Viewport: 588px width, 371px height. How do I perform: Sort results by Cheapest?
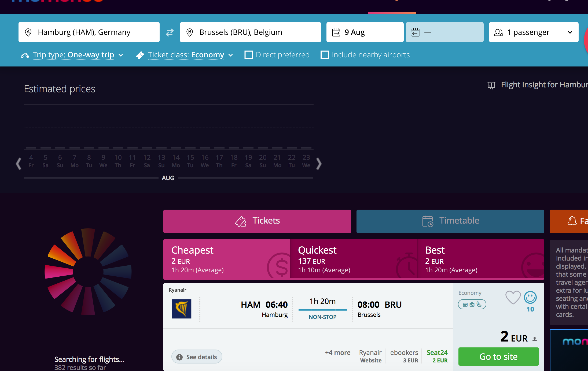point(226,259)
